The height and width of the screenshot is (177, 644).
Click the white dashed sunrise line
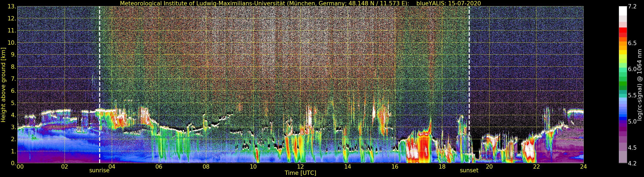tap(100, 85)
